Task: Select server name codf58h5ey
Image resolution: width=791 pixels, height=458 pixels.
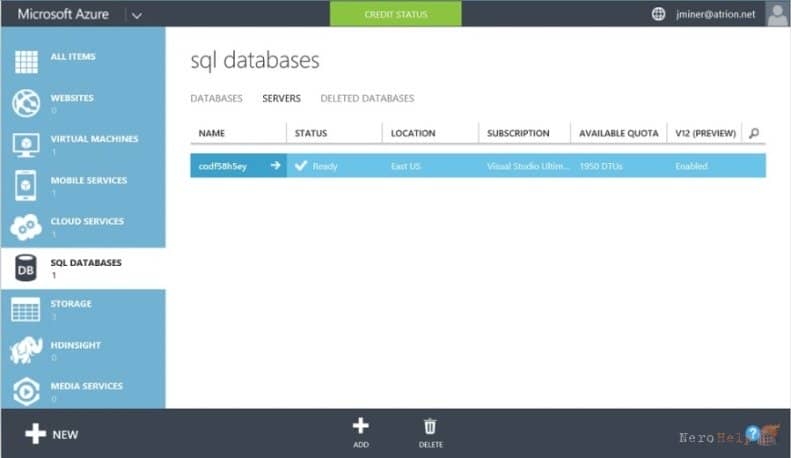Action: point(222,166)
